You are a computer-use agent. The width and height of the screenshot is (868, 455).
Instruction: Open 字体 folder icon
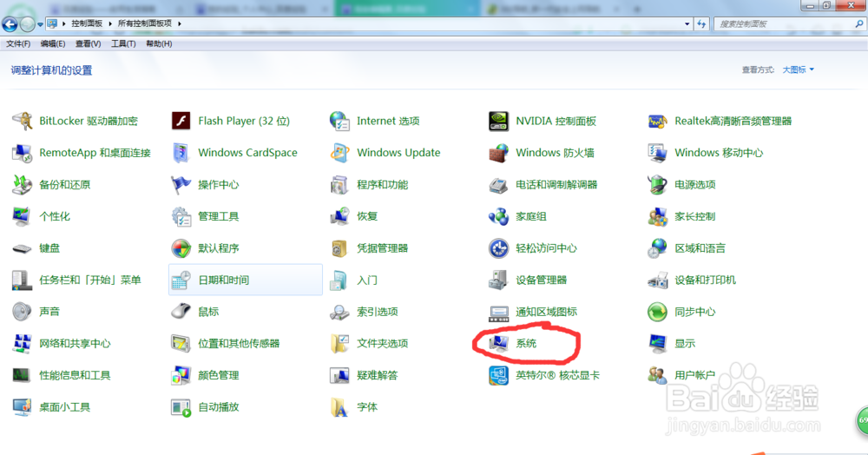[339, 407]
